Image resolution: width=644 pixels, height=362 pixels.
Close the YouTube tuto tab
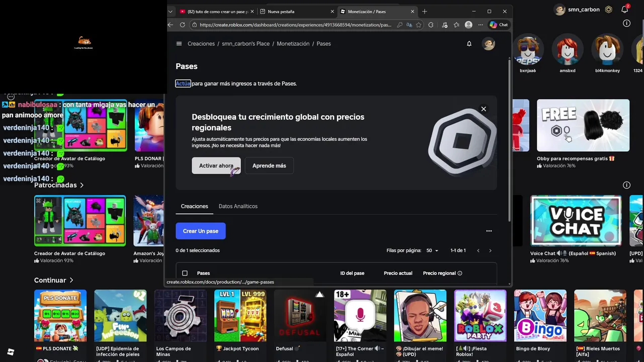(252, 11)
